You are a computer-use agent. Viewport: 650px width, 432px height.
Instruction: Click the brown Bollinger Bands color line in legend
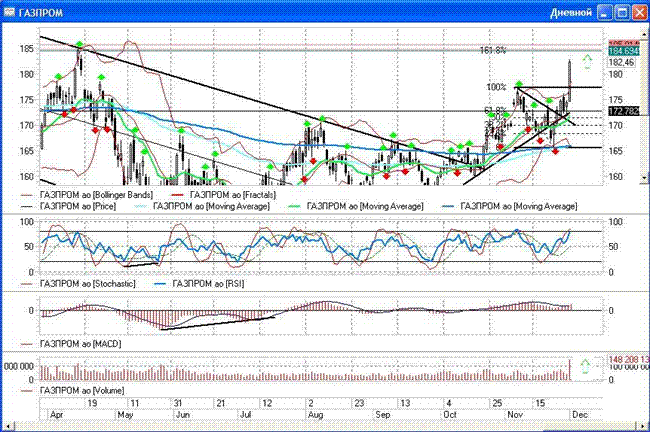click(27, 195)
